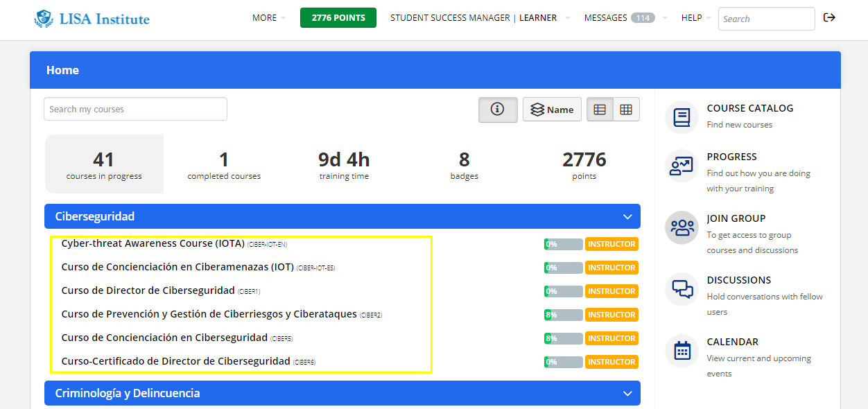This screenshot has width=868, height=409.
Task: Click the Search my courses field
Action: 135,109
